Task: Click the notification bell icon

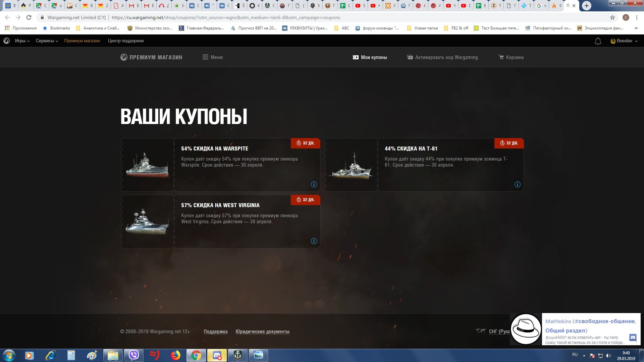Action: [x=598, y=41]
